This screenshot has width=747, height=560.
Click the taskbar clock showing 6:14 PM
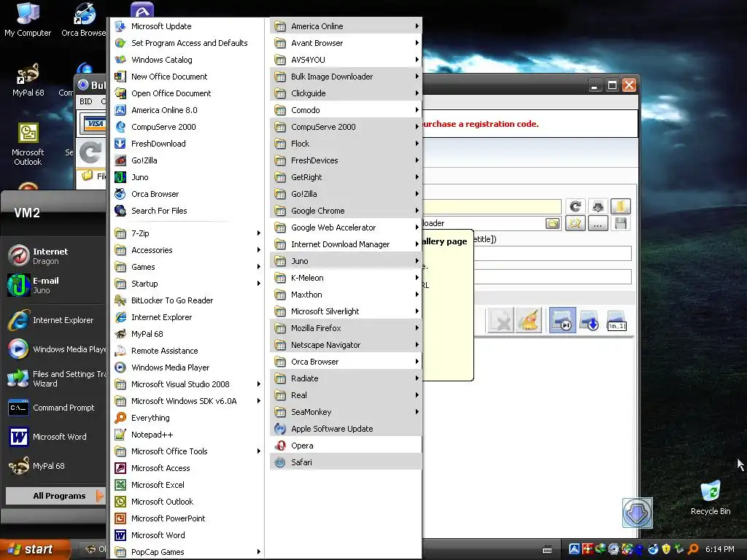(719, 549)
